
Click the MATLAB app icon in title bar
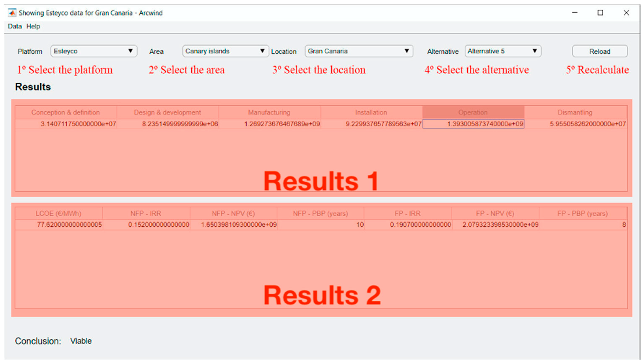point(12,13)
